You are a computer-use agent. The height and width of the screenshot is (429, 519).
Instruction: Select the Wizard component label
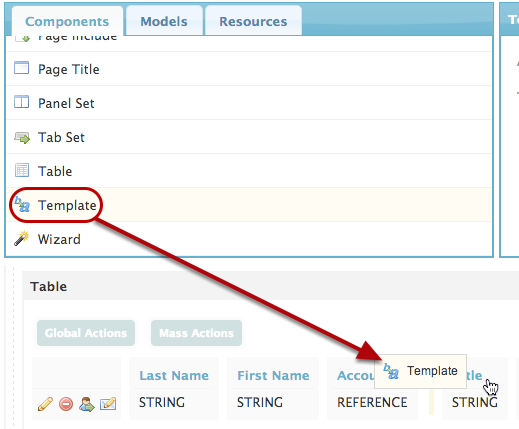click(59, 239)
